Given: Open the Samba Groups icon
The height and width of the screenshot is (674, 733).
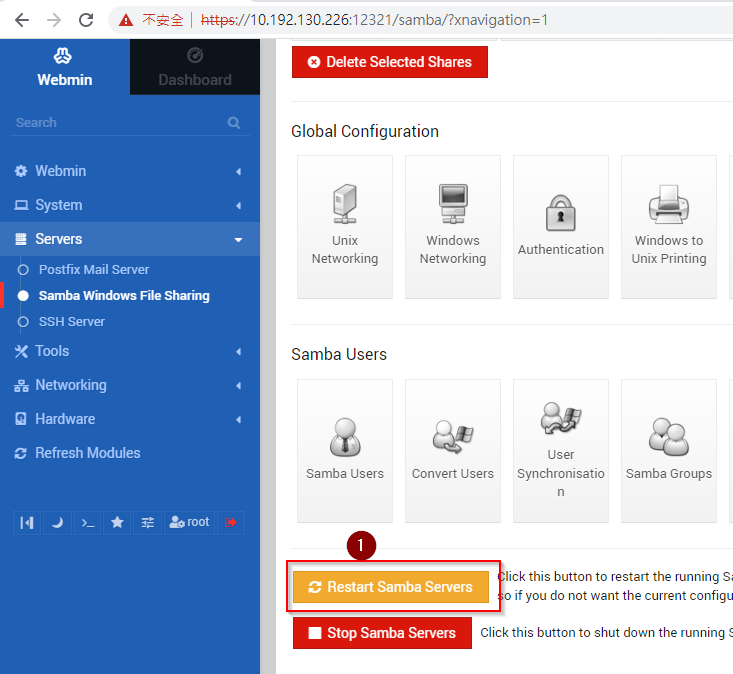Looking at the screenshot, I should pyautogui.click(x=668, y=451).
